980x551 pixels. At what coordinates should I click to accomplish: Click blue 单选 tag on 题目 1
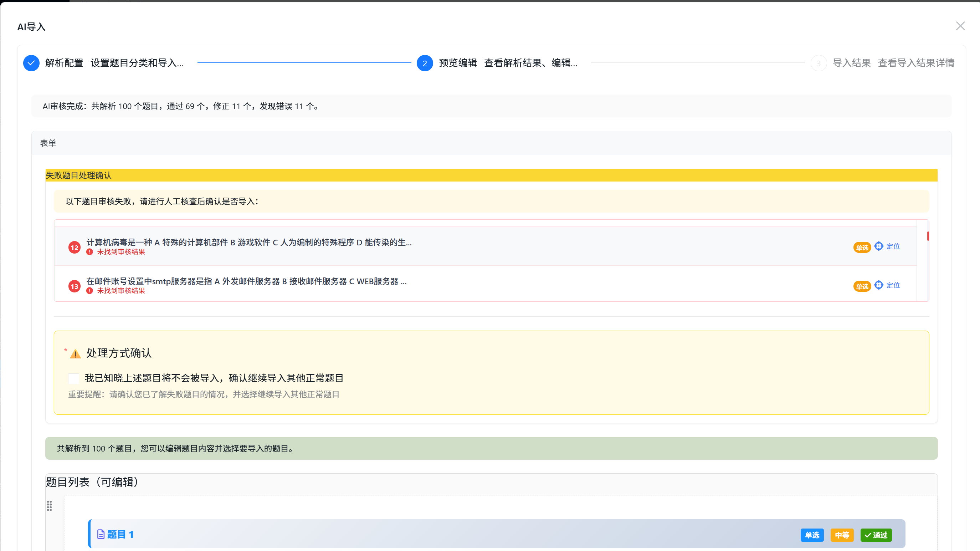(x=812, y=535)
